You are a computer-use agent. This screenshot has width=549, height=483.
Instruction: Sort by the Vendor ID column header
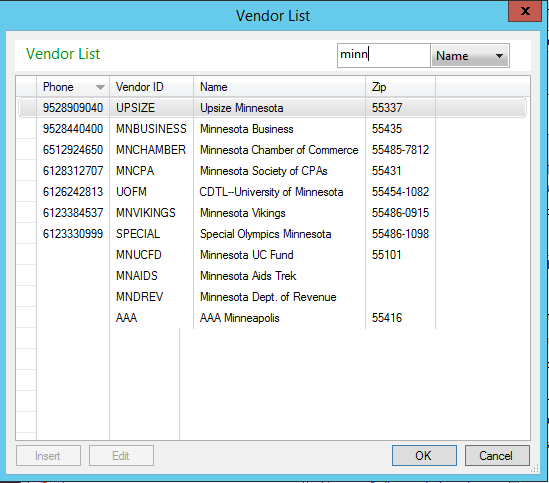[x=151, y=87]
